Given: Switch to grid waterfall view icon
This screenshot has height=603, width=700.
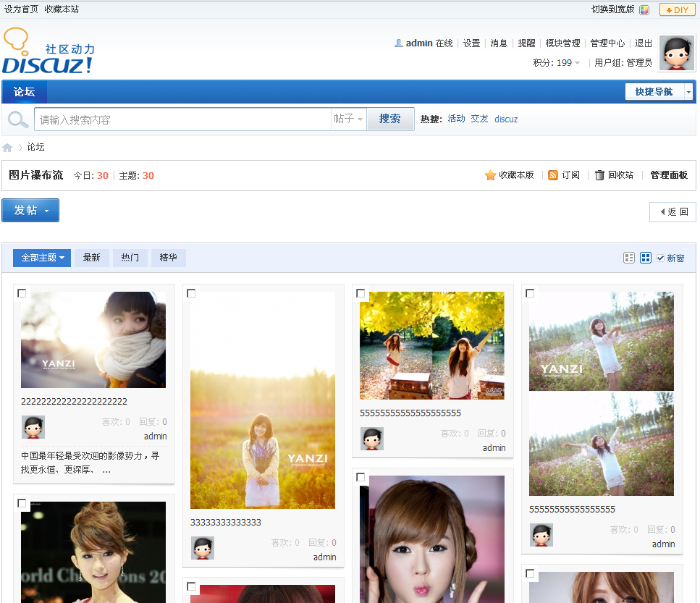Looking at the screenshot, I should [x=646, y=258].
